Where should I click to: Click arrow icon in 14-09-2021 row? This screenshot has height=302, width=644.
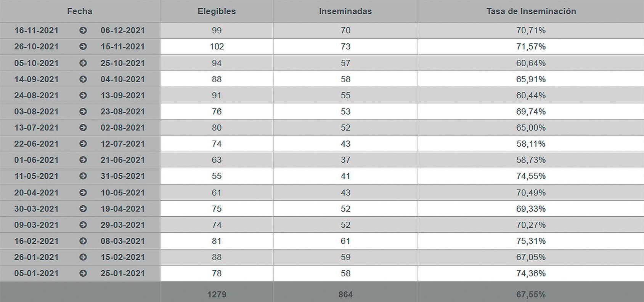click(83, 79)
